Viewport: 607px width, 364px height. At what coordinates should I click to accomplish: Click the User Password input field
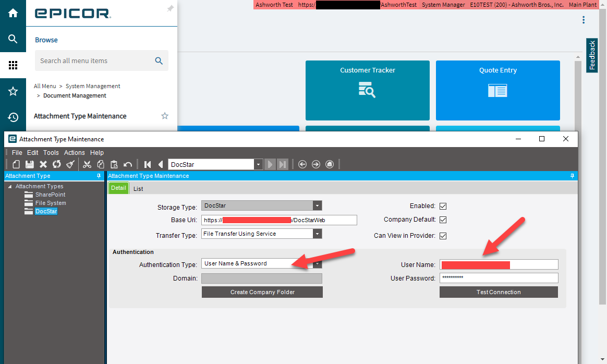pyautogui.click(x=499, y=278)
